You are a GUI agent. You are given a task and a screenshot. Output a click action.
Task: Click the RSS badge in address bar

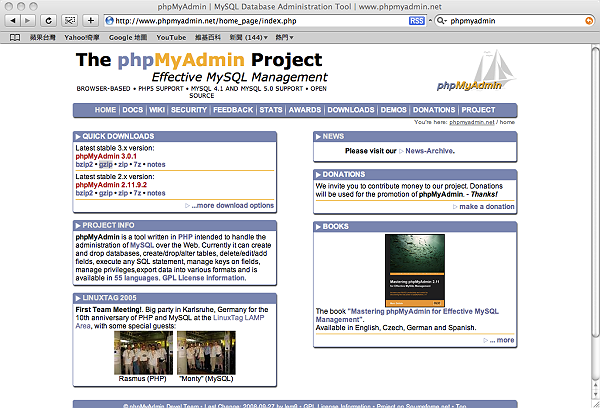pyautogui.click(x=416, y=21)
